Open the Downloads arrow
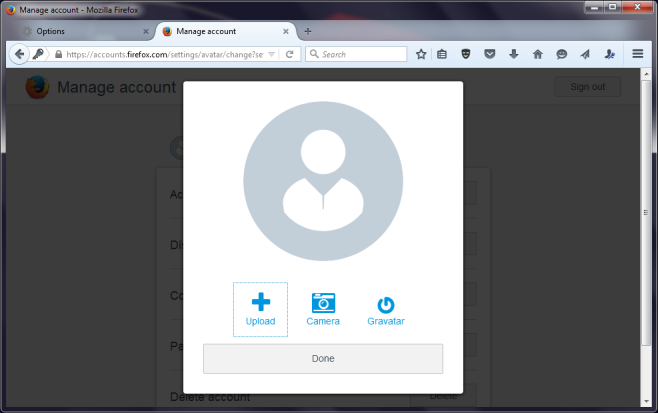The image size is (658, 413). tap(514, 54)
